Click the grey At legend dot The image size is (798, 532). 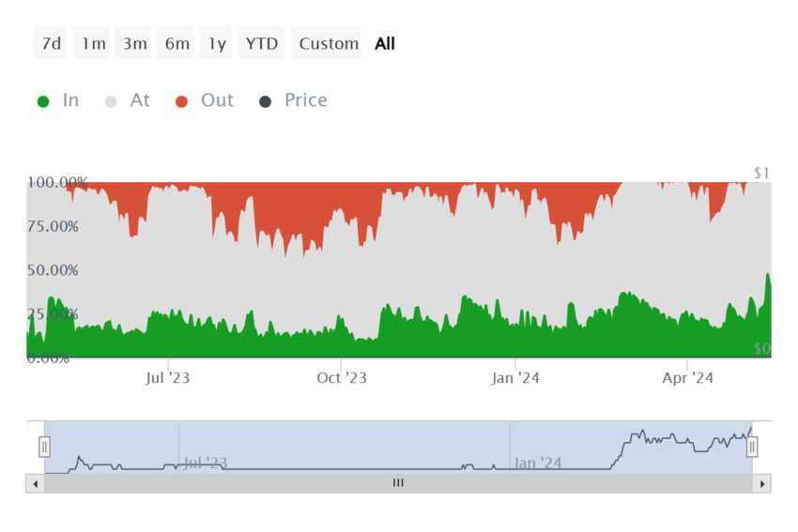click(x=111, y=101)
